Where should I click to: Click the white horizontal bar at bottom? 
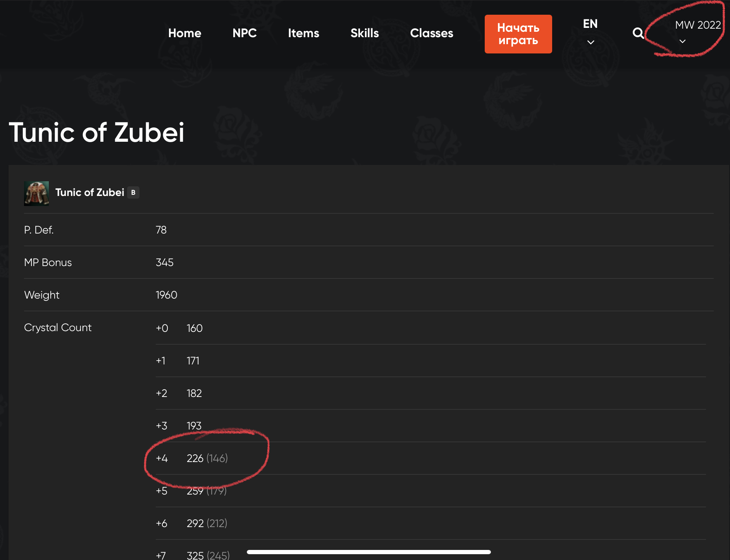click(x=368, y=552)
